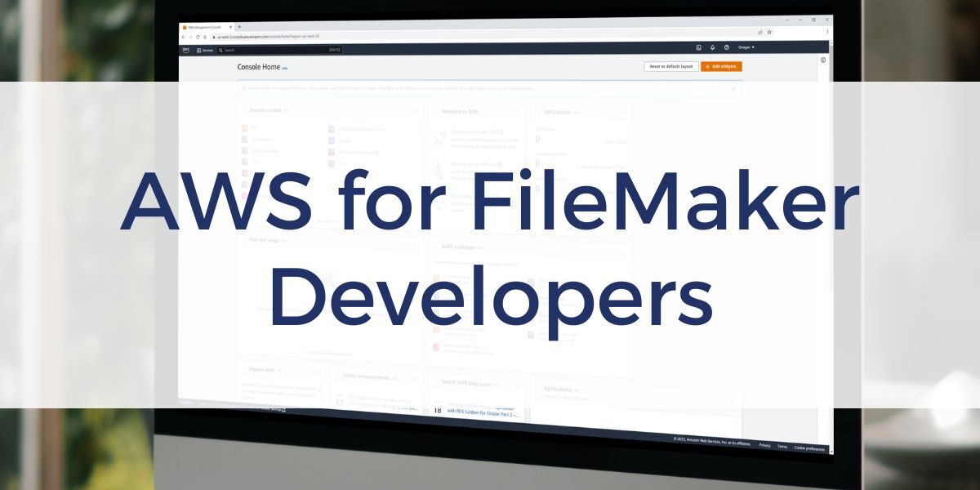
Task: Open the CloudShell terminal icon
Action: point(697,48)
